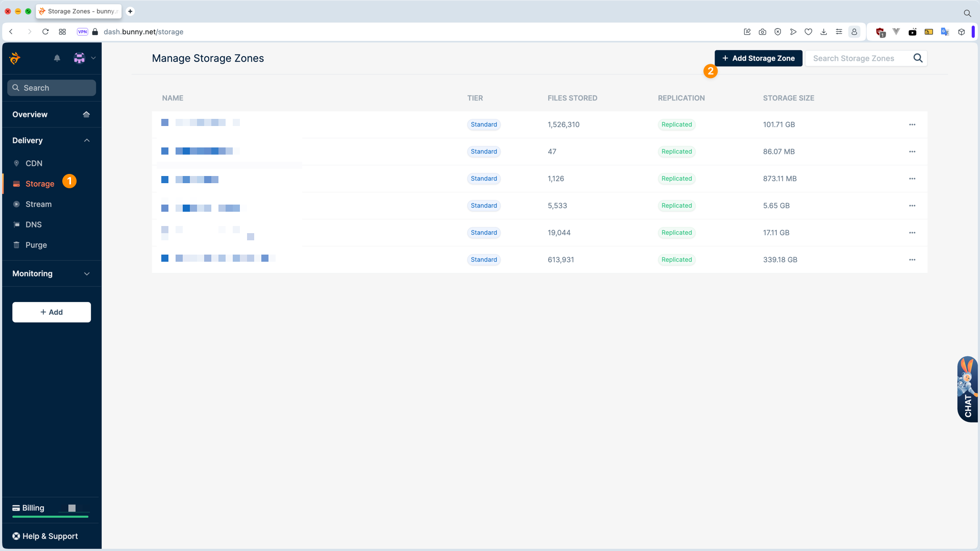Click the Standard tier badge for 47 files
This screenshot has height=551, width=980.
tap(484, 152)
